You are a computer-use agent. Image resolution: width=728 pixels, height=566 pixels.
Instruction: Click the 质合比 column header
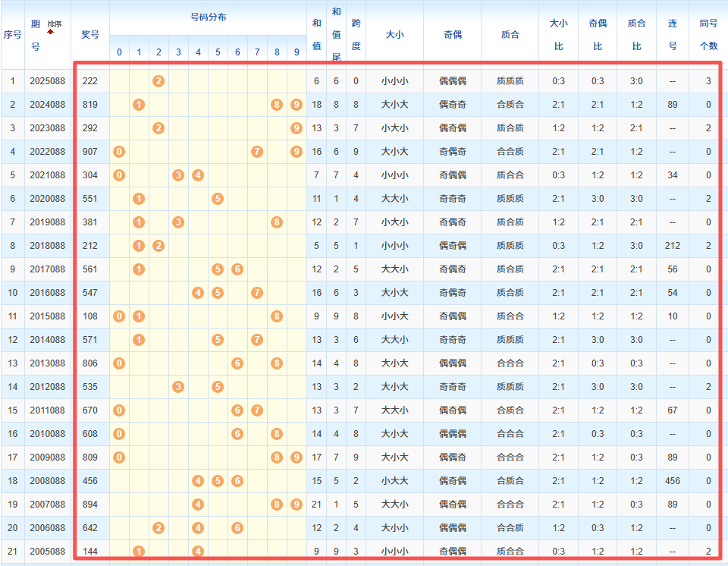[x=635, y=35]
